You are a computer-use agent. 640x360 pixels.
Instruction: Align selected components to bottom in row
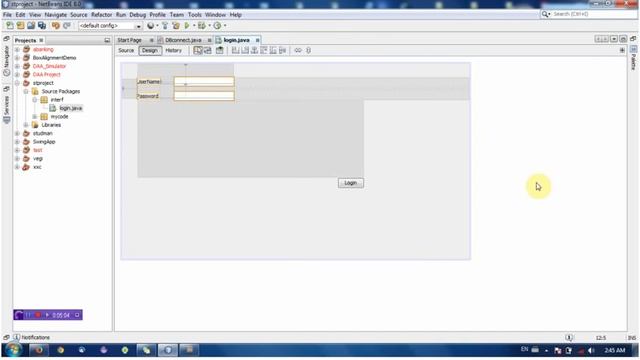point(273,50)
